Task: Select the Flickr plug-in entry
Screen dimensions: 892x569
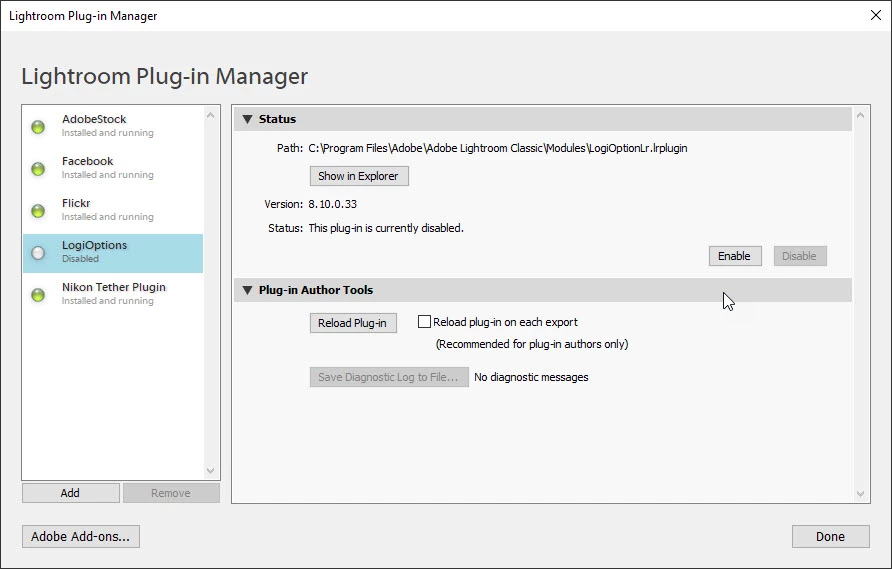Action: (x=113, y=210)
